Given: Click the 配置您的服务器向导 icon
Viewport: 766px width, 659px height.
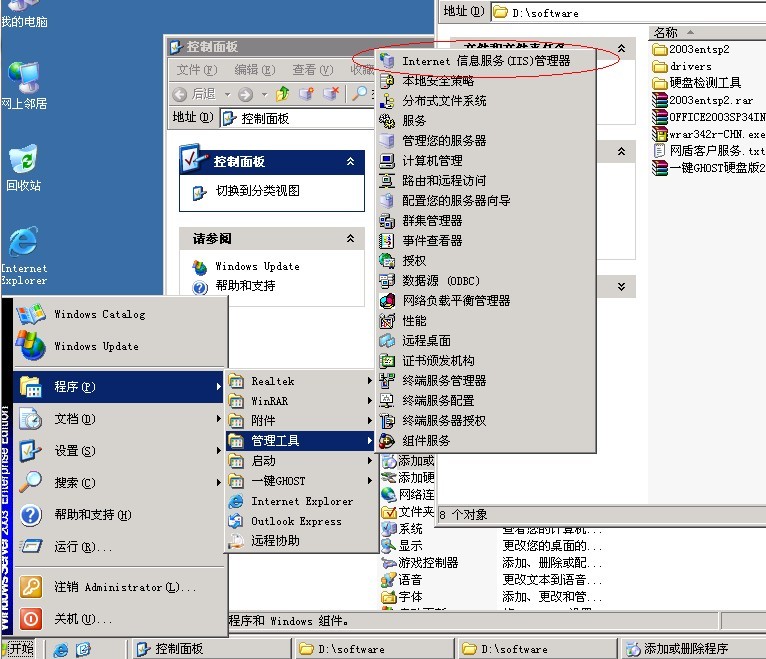Looking at the screenshot, I should pyautogui.click(x=387, y=201).
